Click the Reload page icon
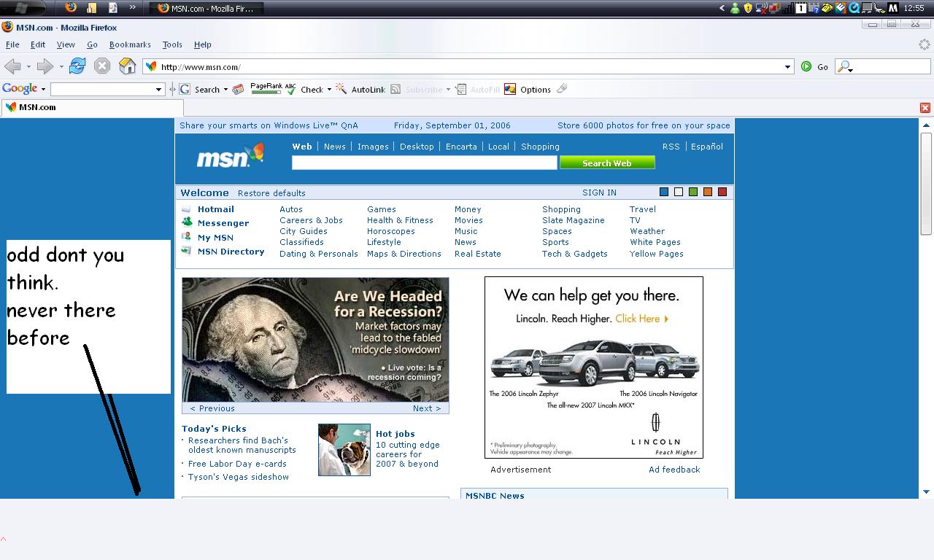 (x=77, y=66)
